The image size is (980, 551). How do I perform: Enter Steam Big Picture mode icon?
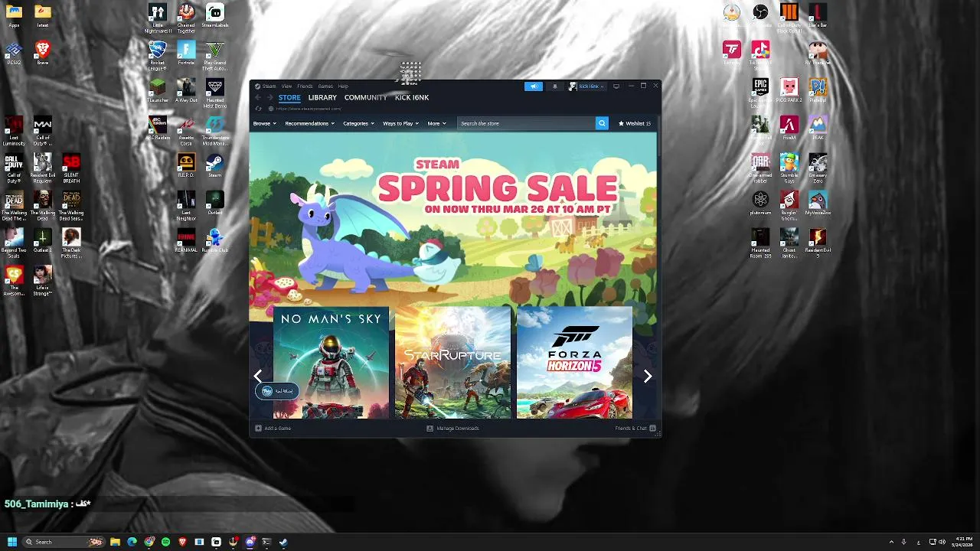tap(616, 86)
